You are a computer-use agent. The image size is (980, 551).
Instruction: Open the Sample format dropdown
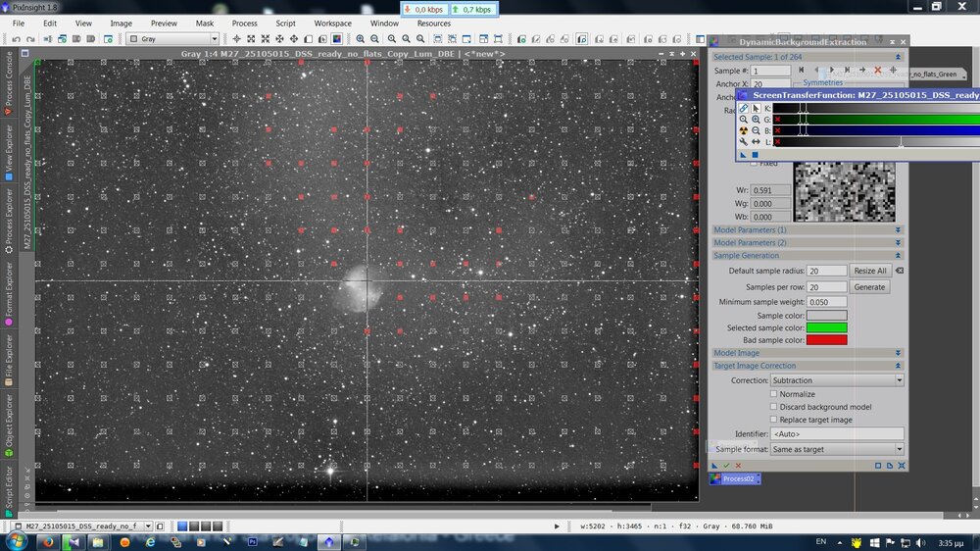click(838, 449)
